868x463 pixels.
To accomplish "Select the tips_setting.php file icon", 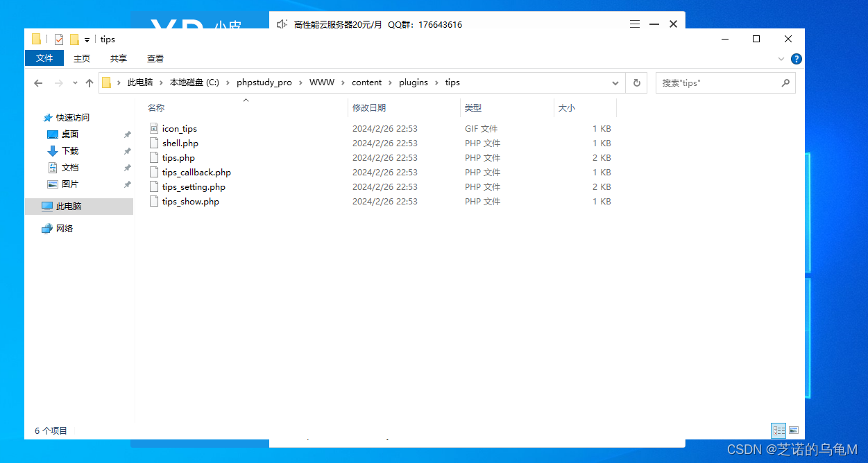I will [x=155, y=186].
